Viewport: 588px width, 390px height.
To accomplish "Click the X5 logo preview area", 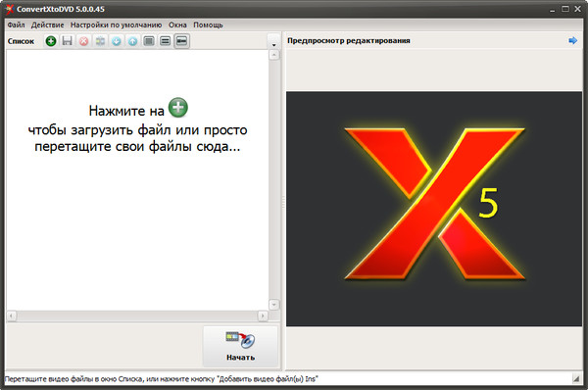I will (434, 209).
